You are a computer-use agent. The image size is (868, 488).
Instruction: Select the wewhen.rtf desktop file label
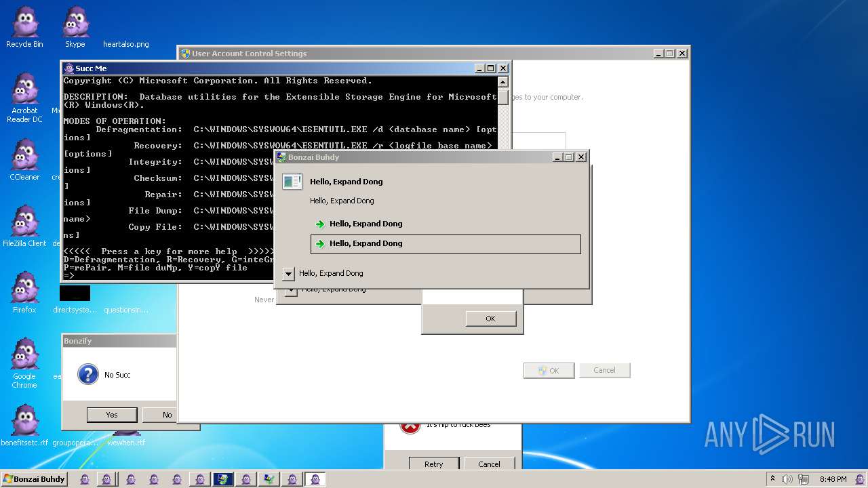click(x=126, y=443)
